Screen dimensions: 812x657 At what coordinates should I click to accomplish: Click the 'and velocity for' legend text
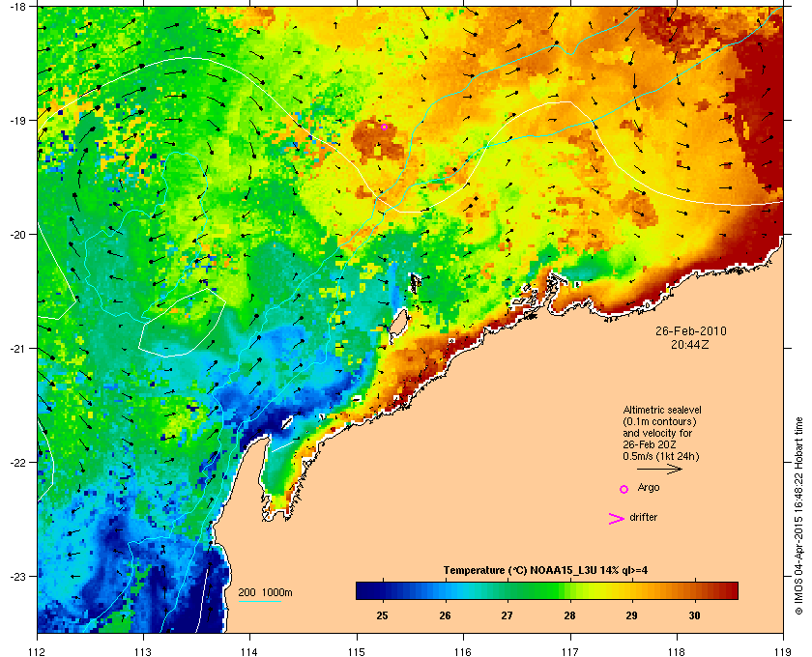tap(657, 433)
